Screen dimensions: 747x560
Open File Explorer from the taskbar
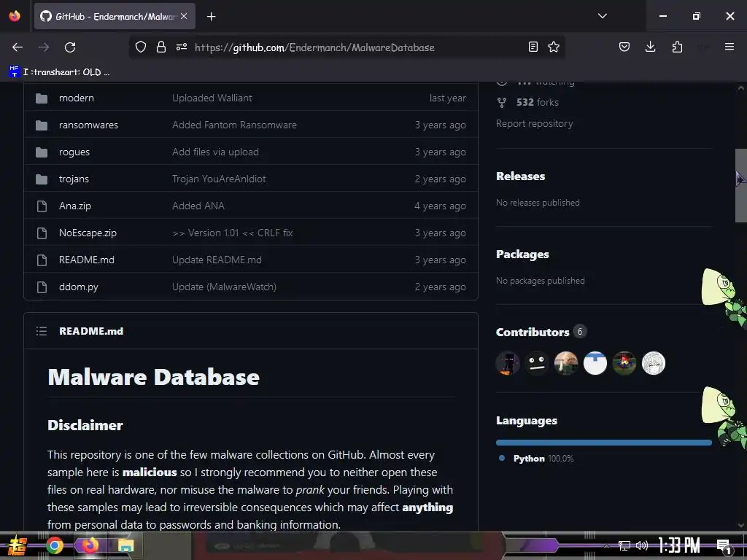coord(125,545)
